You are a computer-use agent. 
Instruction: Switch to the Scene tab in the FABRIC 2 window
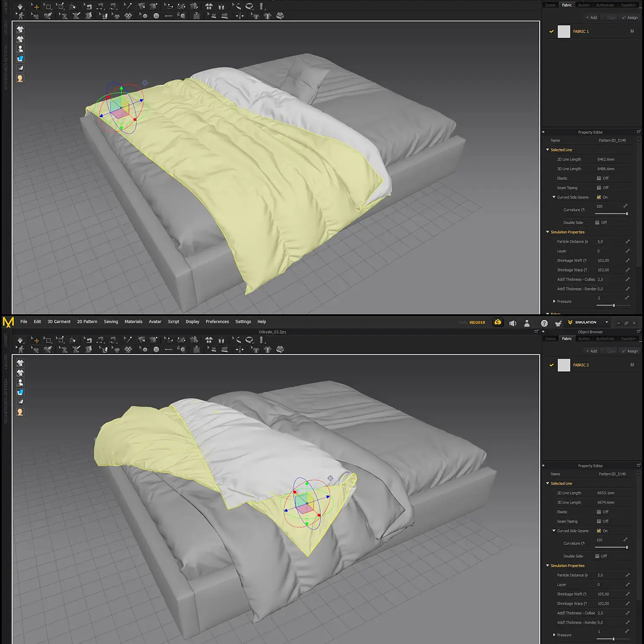tap(550, 338)
